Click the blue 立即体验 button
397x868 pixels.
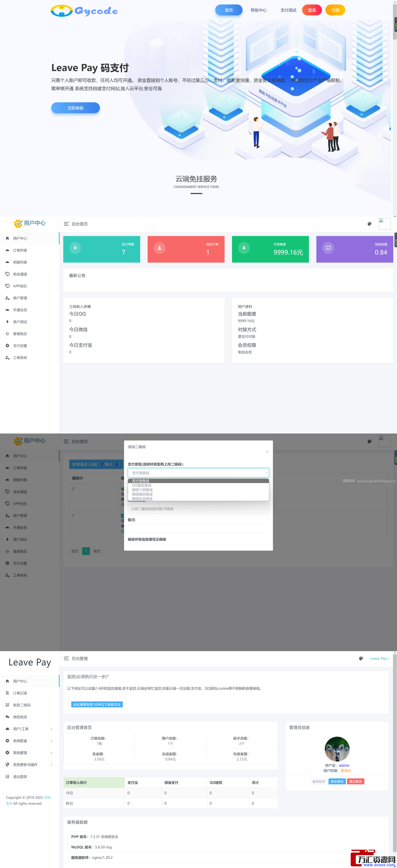coord(75,108)
